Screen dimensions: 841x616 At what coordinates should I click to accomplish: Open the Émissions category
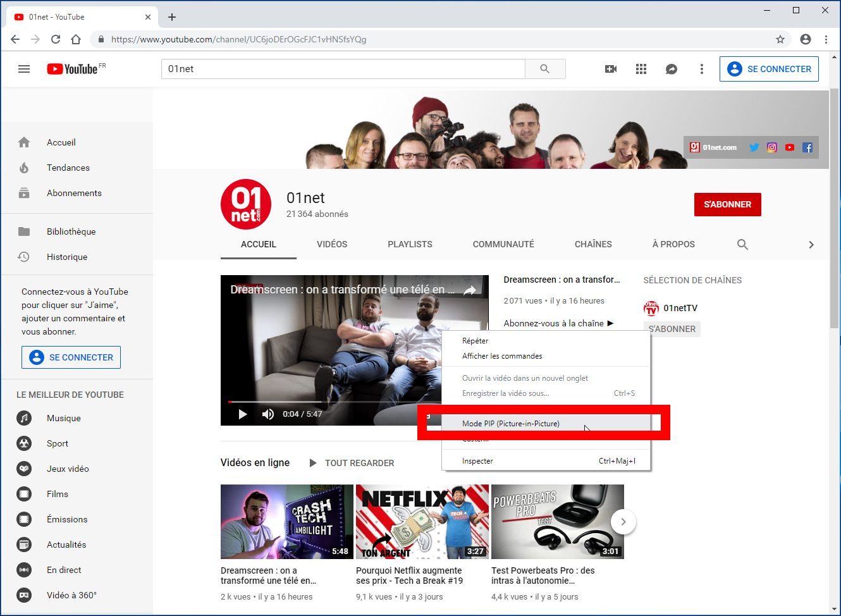tap(77, 519)
